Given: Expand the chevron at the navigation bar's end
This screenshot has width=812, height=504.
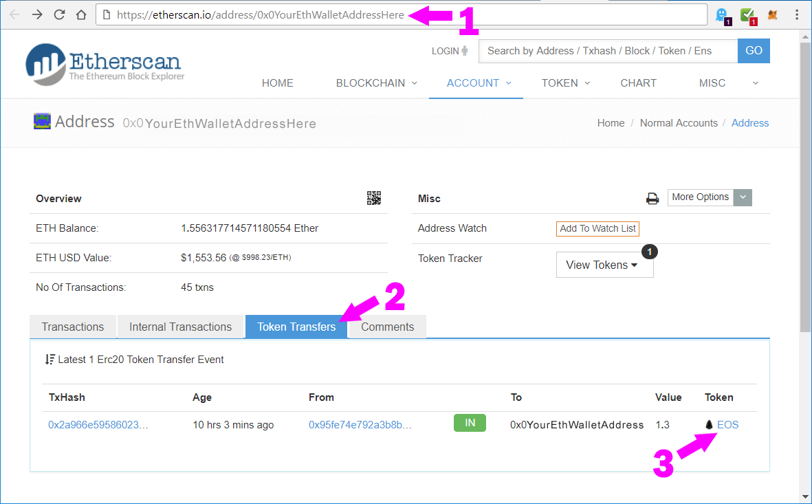Looking at the screenshot, I should pyautogui.click(x=756, y=83).
